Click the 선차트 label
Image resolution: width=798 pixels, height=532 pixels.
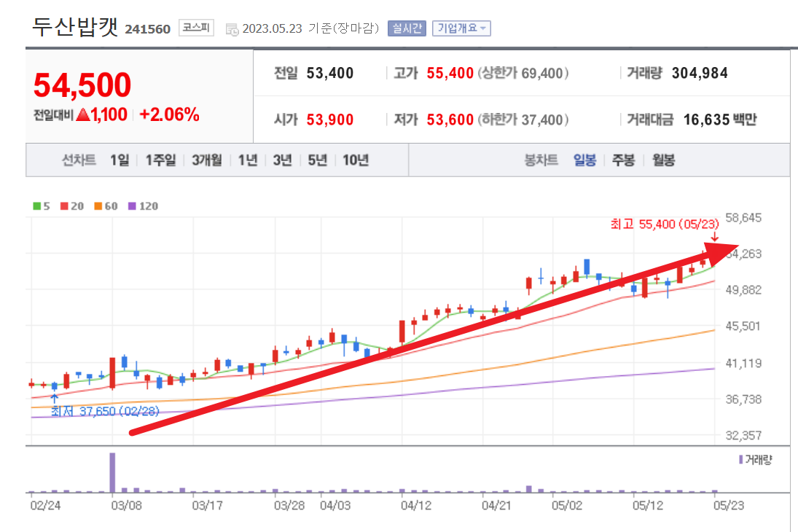(79, 160)
